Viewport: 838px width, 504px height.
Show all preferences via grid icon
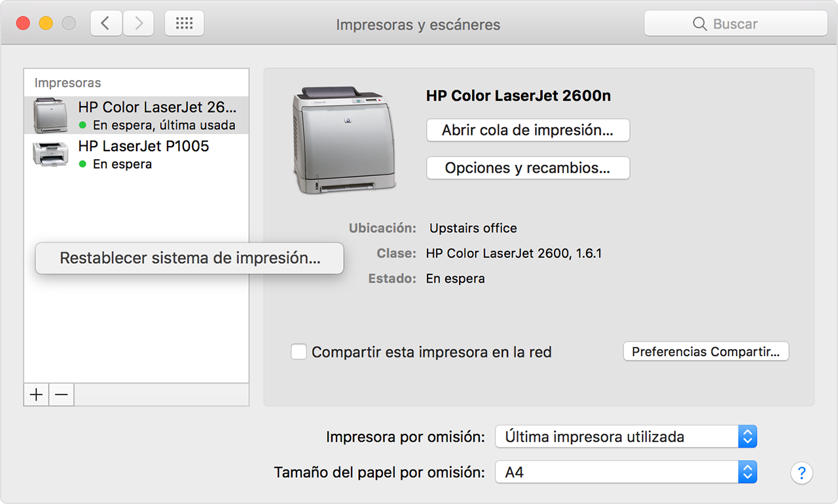pyautogui.click(x=184, y=24)
